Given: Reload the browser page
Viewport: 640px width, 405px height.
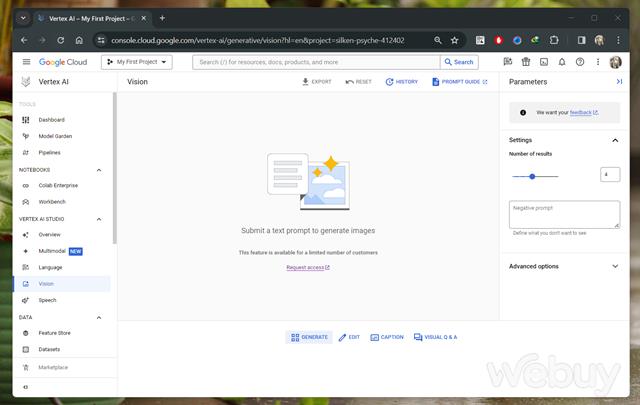Looking at the screenshot, I should pyautogui.click(x=60, y=40).
